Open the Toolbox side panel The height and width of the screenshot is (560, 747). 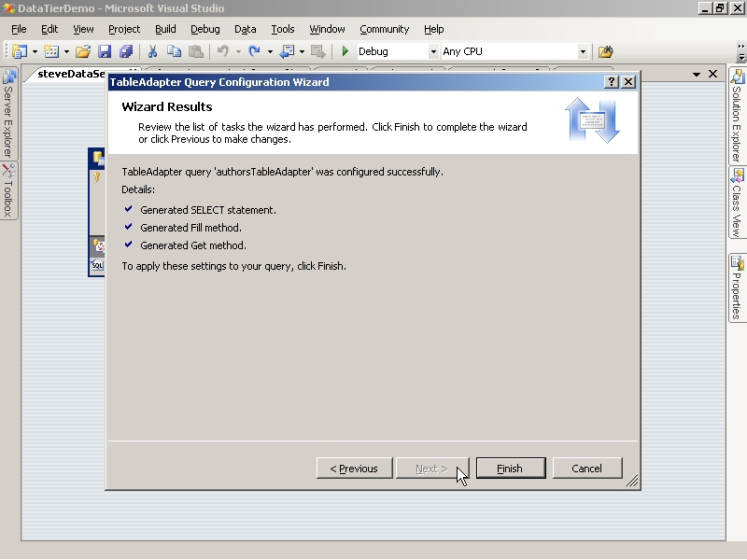(8, 190)
